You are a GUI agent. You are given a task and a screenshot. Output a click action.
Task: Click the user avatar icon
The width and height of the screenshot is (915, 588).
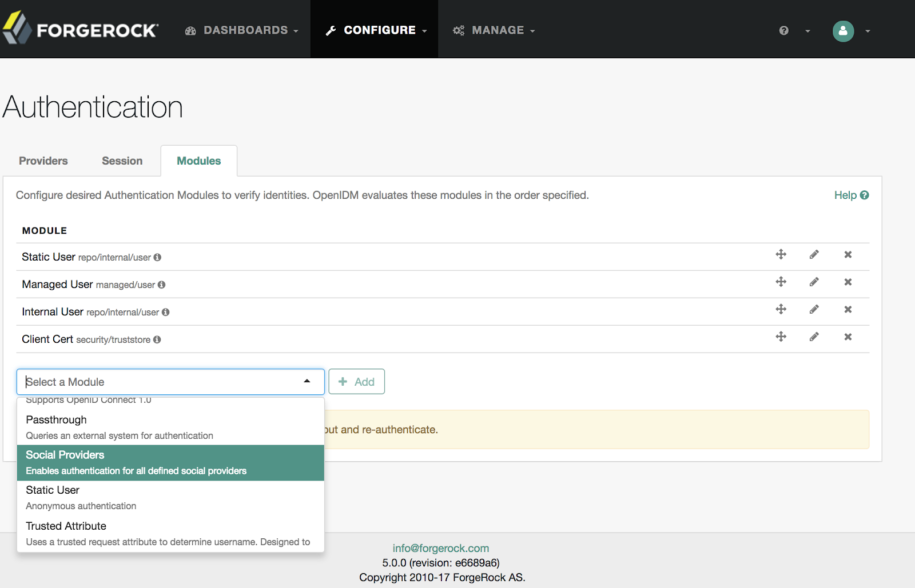point(843,31)
